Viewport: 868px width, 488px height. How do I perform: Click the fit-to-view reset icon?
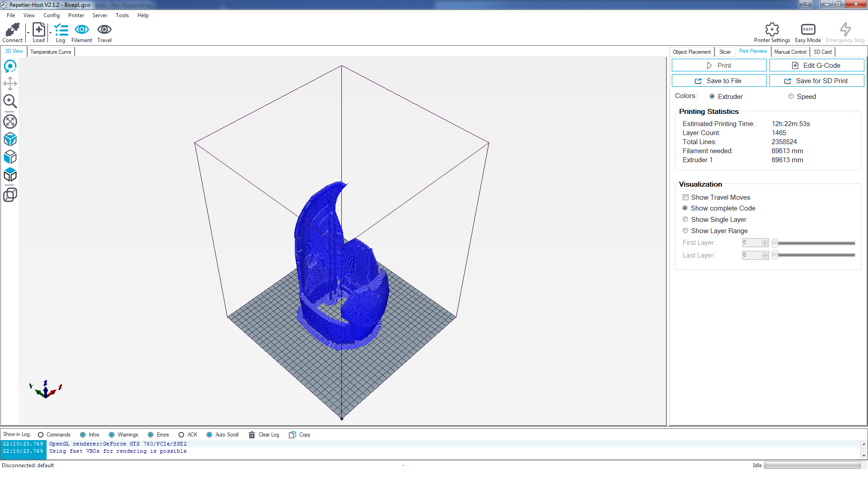point(10,122)
